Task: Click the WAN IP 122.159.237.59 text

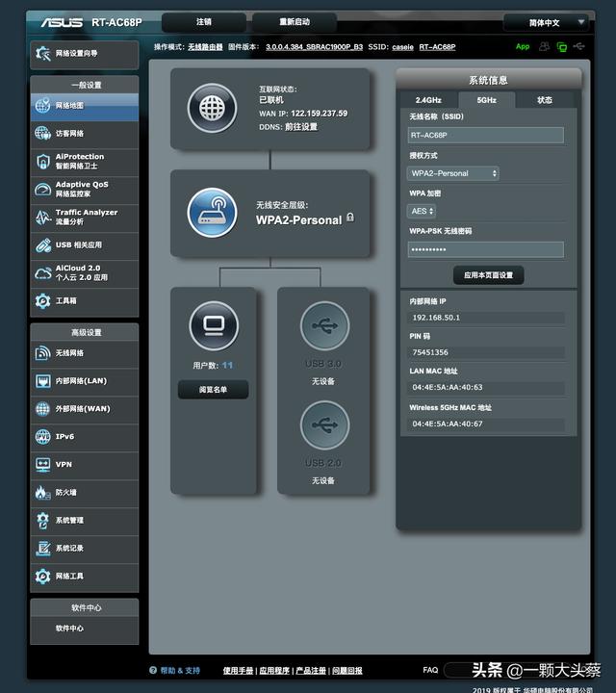Action: tap(319, 114)
